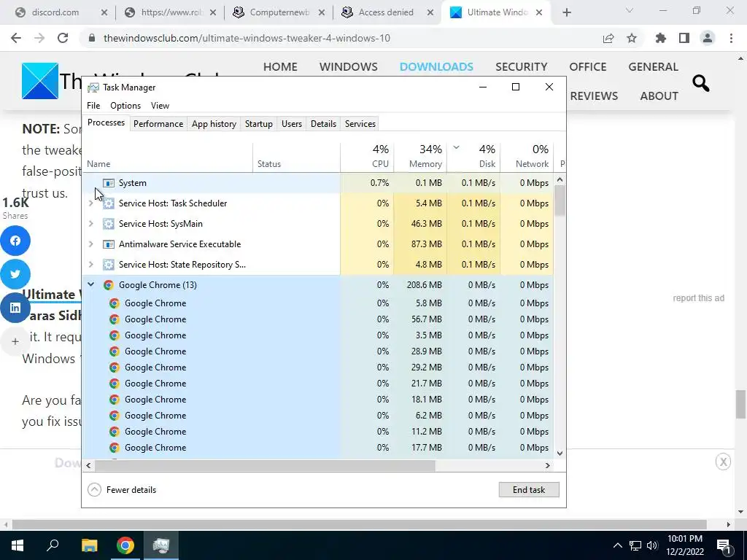The image size is (747, 560).
Task: Open notification center icon
Action: coord(723,545)
